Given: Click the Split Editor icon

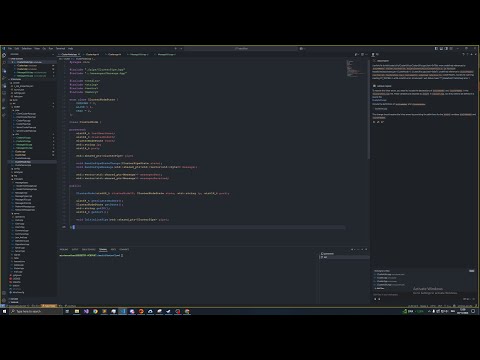Looking at the screenshot, I should point(362,54).
